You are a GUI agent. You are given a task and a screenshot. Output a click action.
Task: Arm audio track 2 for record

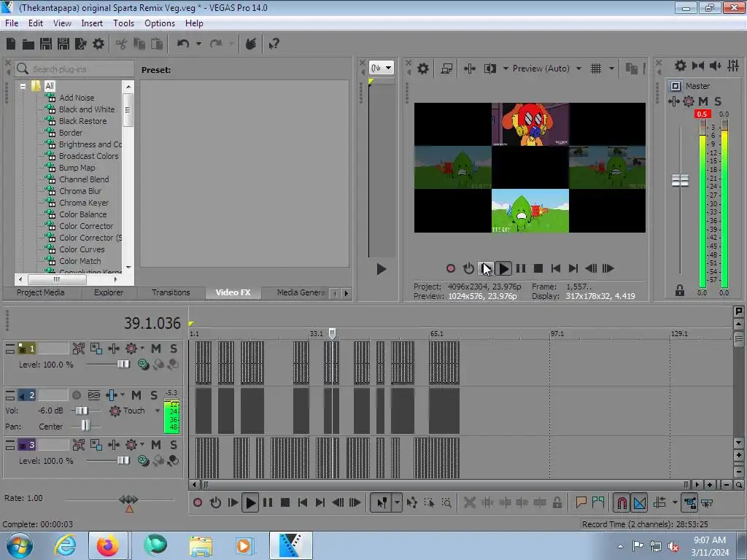[x=76, y=395]
